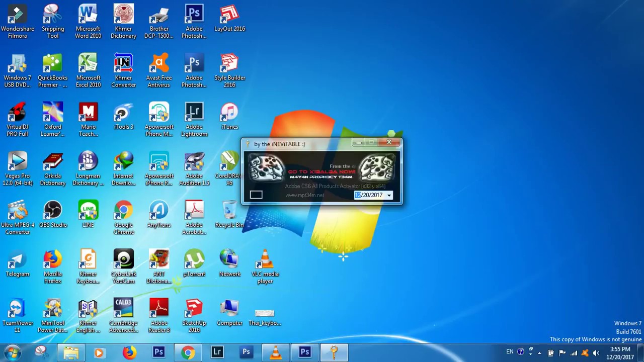Select the Style Builder 2016 desktop icon
Image resolution: width=644 pixels, height=362 pixels.
click(x=229, y=71)
